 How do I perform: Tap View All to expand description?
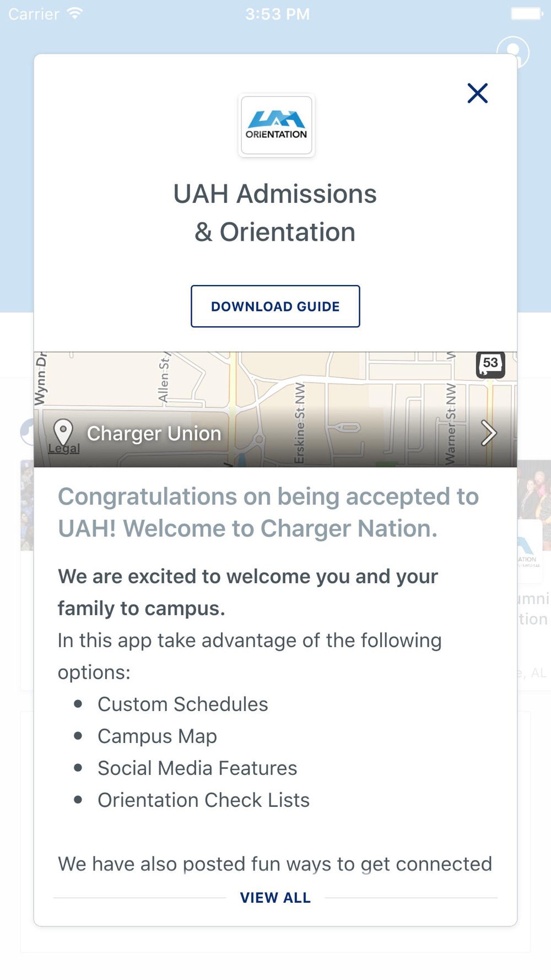[x=275, y=897]
